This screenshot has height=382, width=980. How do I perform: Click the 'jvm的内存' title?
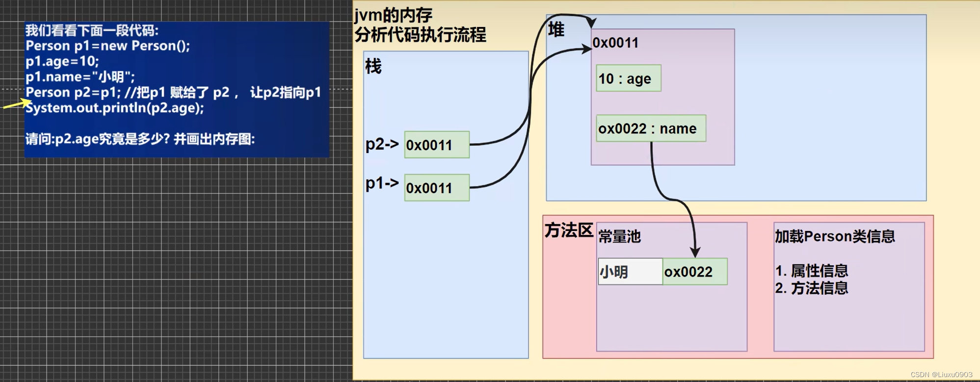(x=394, y=16)
